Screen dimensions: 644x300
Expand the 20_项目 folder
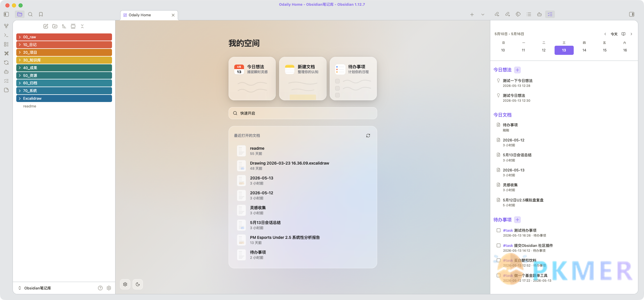[x=64, y=53]
